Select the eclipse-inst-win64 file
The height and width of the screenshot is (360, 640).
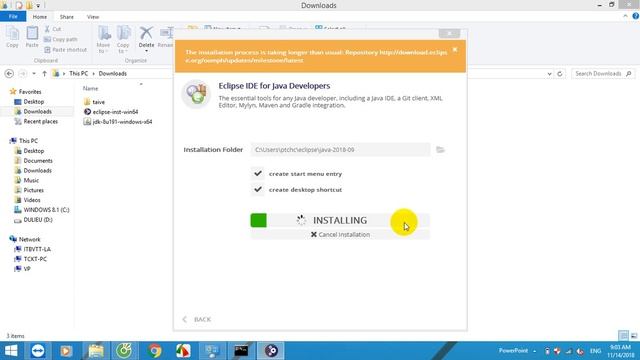point(115,112)
